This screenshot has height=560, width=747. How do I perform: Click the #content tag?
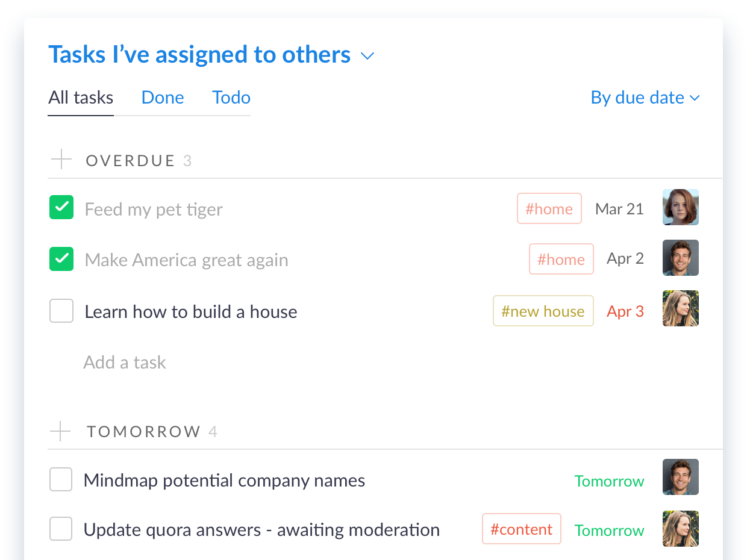(521, 529)
